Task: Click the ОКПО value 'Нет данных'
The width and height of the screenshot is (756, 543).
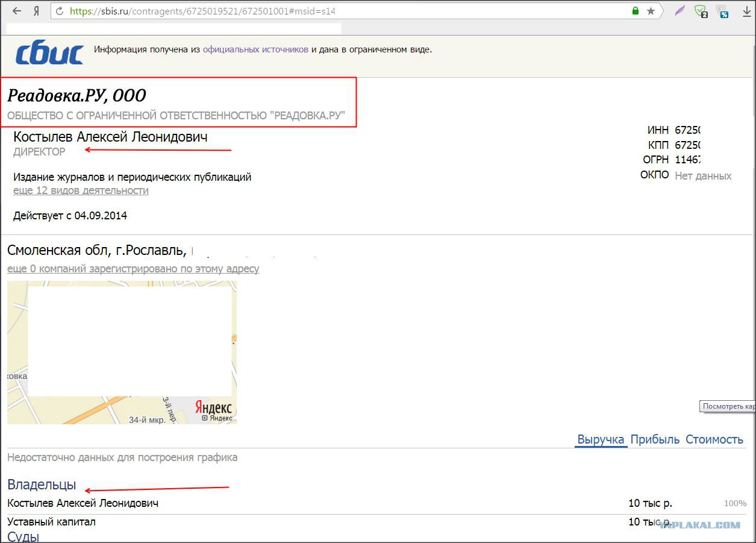Action: tap(703, 176)
